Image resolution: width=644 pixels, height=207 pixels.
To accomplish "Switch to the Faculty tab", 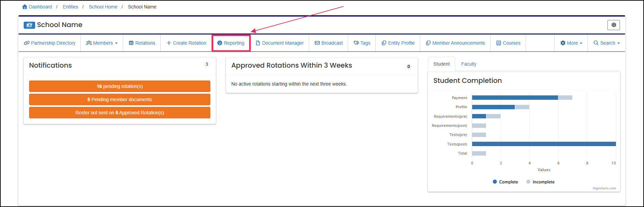I will click(469, 64).
